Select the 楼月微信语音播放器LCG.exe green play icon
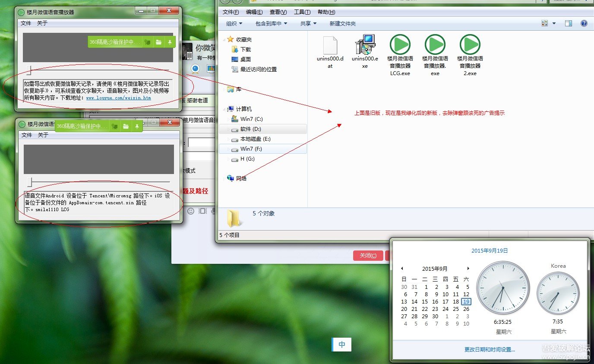Screen dimensions: 594x364 coord(400,44)
